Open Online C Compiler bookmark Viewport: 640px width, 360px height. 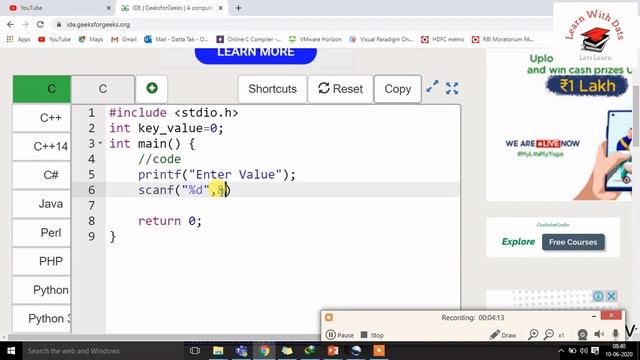249,39
